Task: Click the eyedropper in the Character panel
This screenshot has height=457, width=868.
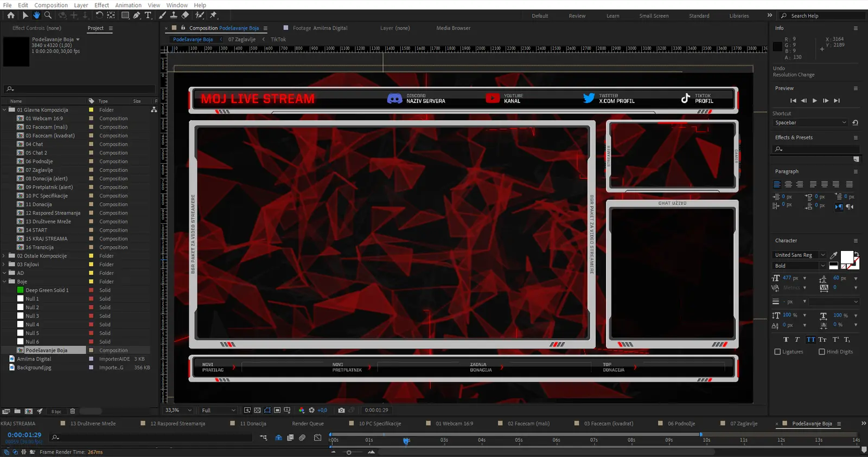Action: coord(834,255)
